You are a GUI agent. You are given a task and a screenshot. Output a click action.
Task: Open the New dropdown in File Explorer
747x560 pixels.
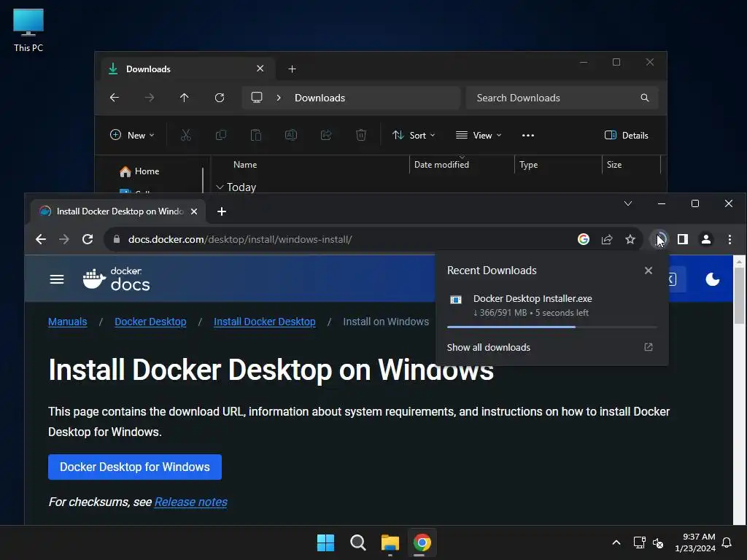click(132, 135)
